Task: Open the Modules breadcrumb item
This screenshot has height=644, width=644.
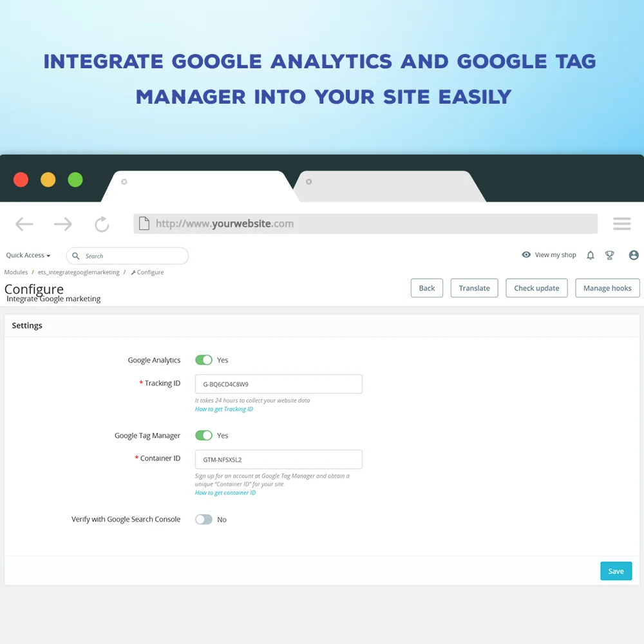Action: point(16,272)
